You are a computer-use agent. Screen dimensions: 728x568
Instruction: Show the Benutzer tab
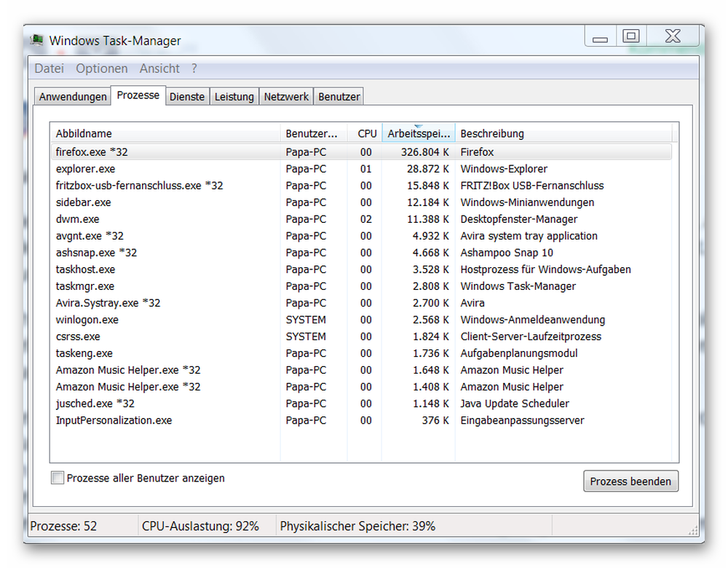[x=339, y=97]
